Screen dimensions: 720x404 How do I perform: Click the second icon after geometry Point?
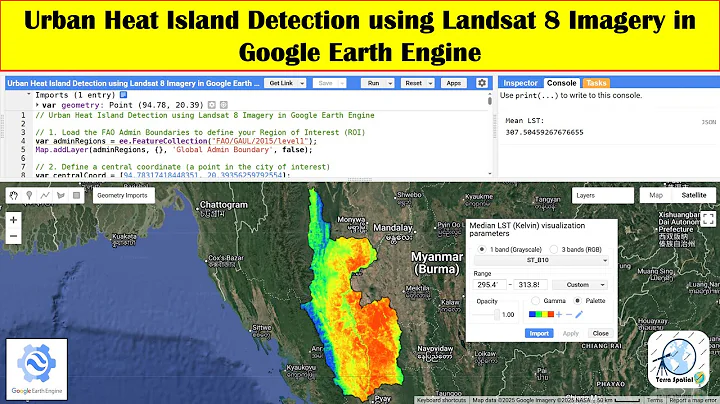coord(224,105)
